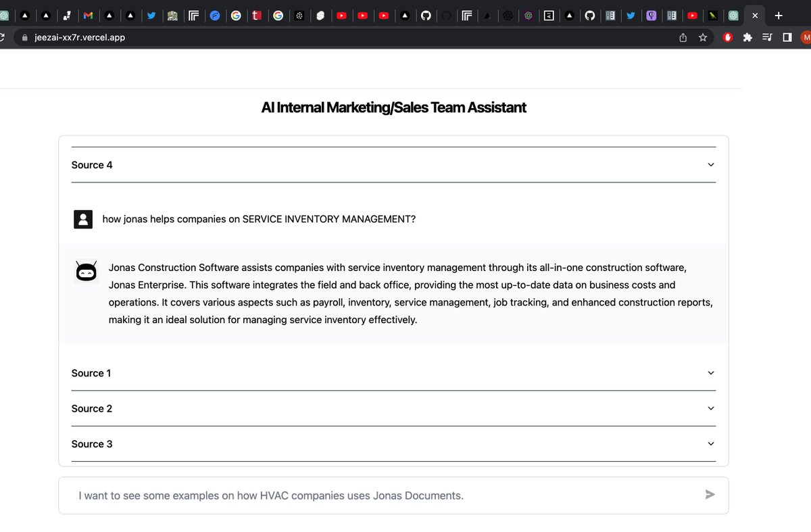Image resolution: width=811 pixels, height=532 pixels.
Task: Click the bookmark star icon
Action: [703, 38]
